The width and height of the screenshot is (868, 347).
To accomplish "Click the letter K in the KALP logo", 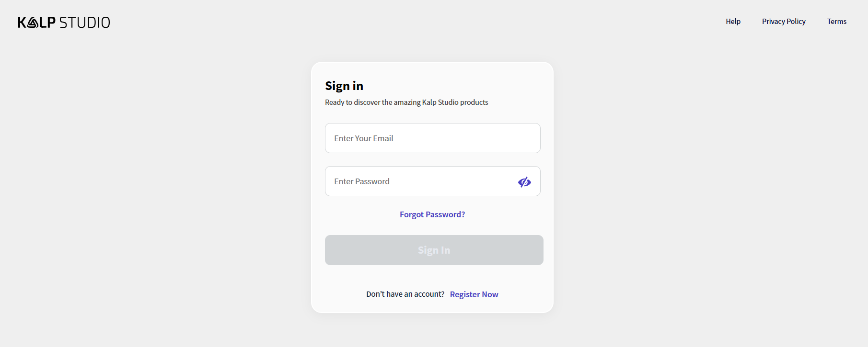I will click(x=22, y=22).
